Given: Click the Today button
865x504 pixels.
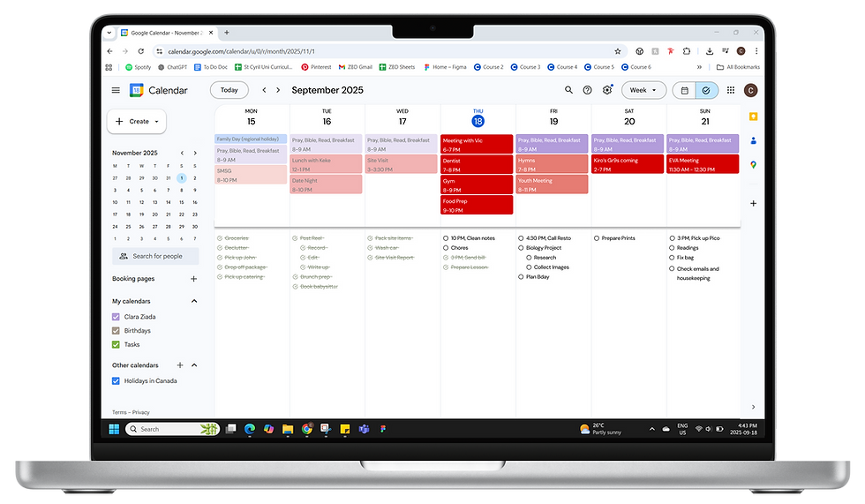Looking at the screenshot, I should tap(229, 90).
